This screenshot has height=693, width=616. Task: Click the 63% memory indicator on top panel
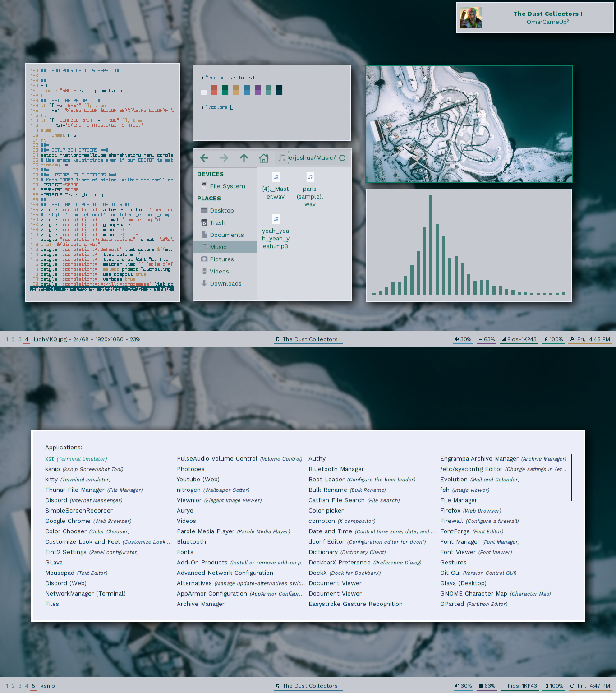487,339
